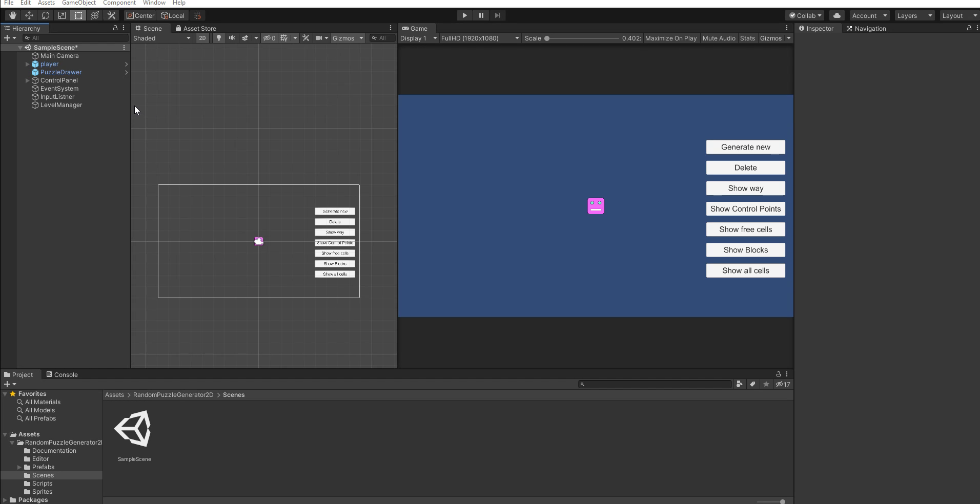This screenshot has height=504, width=980.
Task: Expand ControlPanel in Hierarchy
Action: tap(27, 80)
